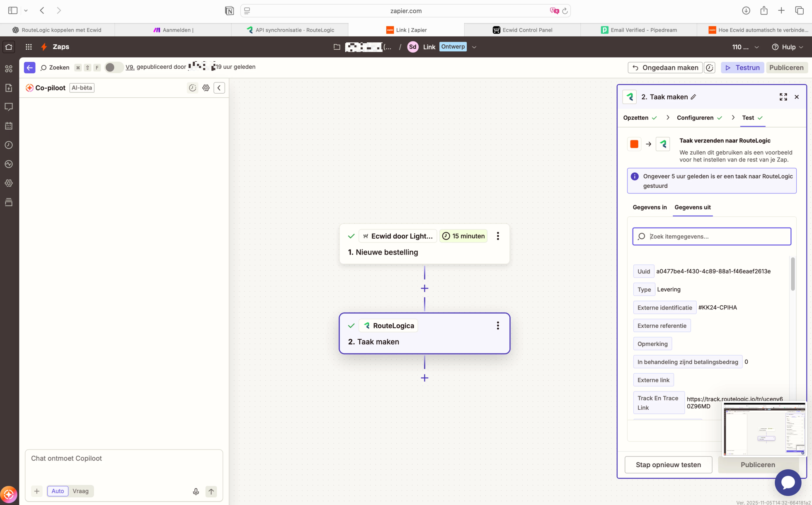Expand dropdown next to Ontwerp badge
The height and width of the screenshot is (505, 812).
tap(474, 47)
